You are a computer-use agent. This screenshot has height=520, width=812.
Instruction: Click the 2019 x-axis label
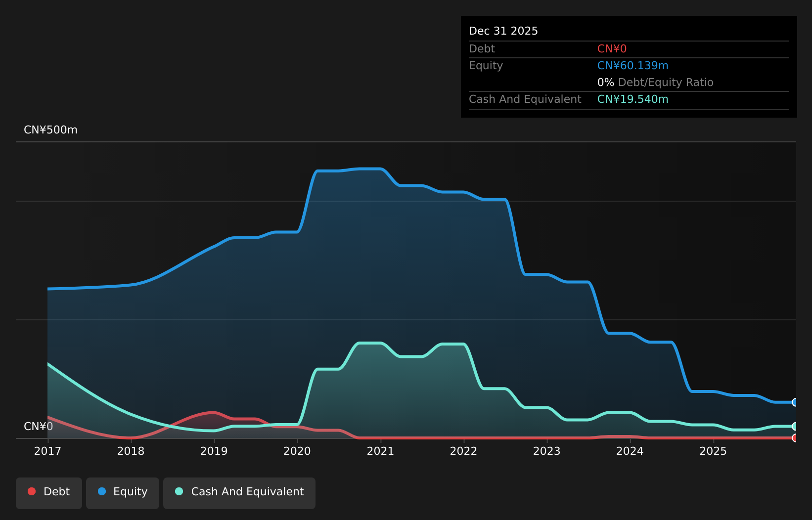pos(214,451)
